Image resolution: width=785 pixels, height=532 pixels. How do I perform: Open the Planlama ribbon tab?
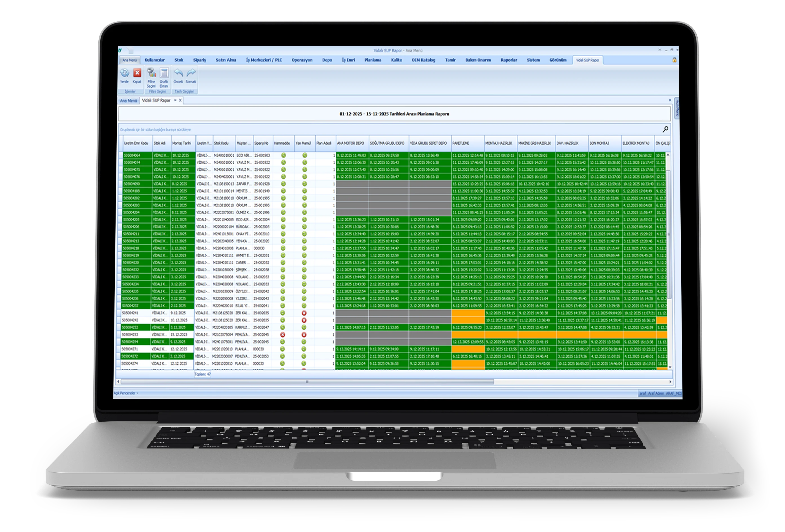pos(373,60)
